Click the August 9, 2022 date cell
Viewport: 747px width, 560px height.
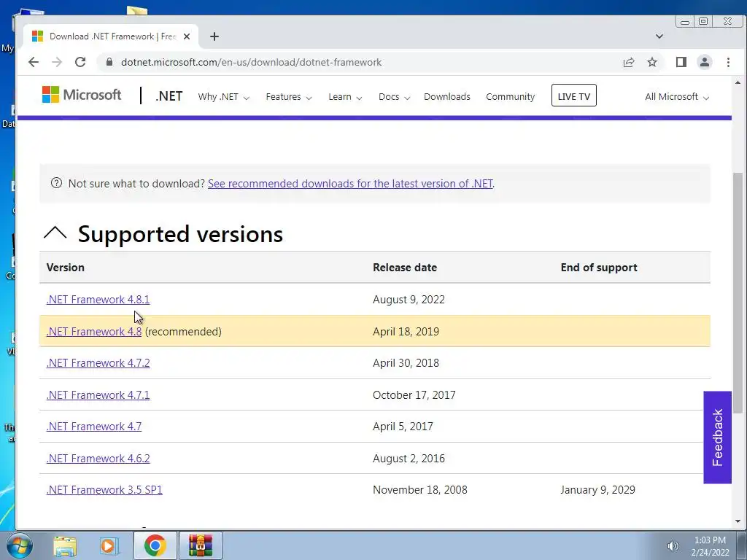click(409, 300)
